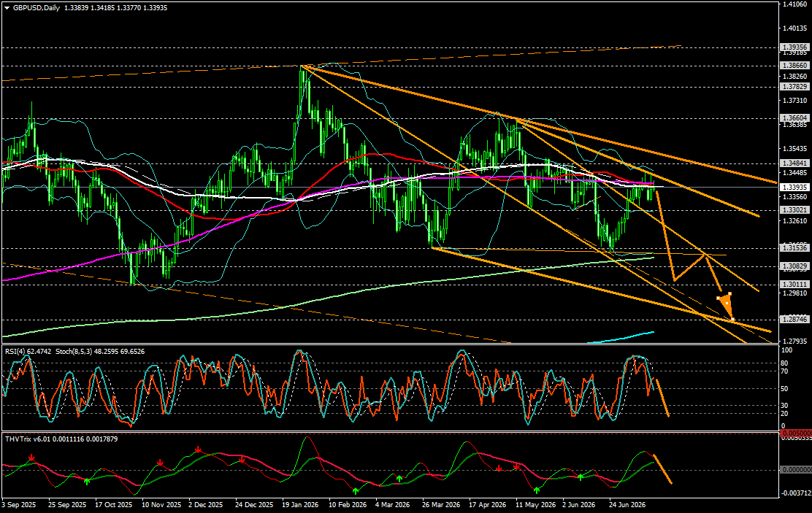The width and height of the screenshot is (812, 513).
Task: Click the 1.30111 level label on the price axis
Action: 795,285
